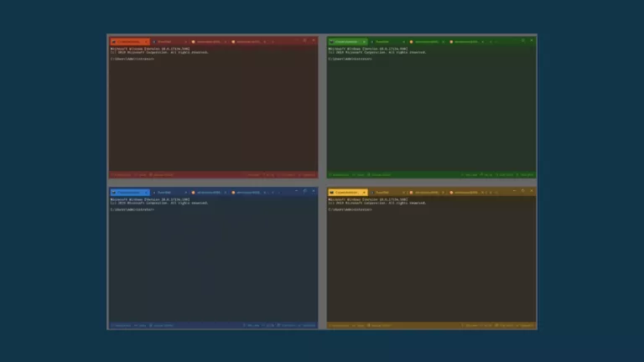Click the cmd icon on blue window's active tab

114,193
